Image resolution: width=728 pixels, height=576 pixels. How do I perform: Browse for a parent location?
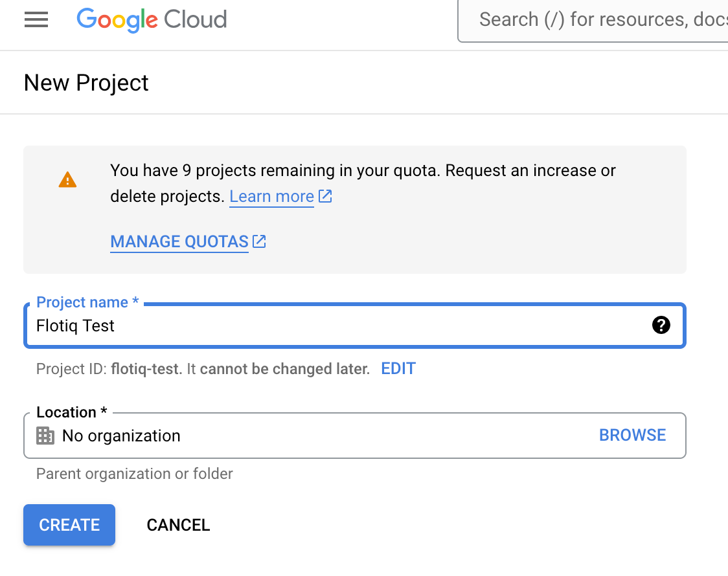632,435
